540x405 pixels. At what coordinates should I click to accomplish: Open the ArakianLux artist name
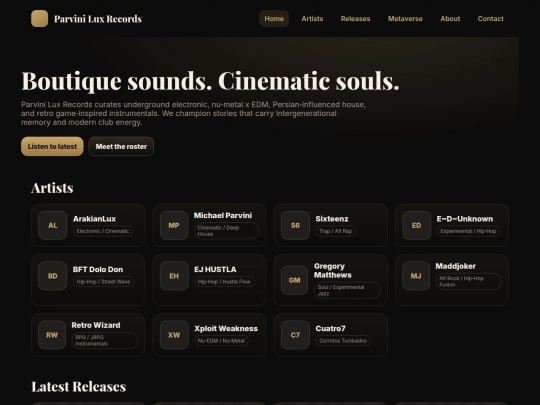(x=94, y=219)
